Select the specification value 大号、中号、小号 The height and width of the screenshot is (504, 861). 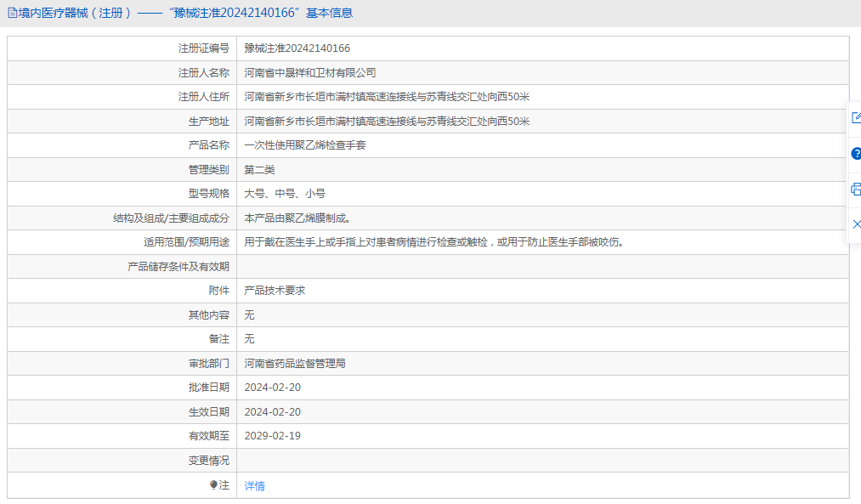(x=285, y=193)
